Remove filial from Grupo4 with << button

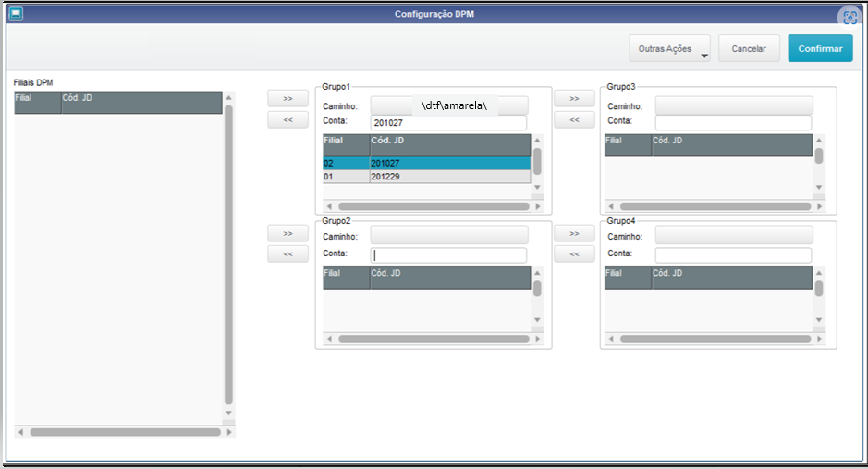coord(574,254)
